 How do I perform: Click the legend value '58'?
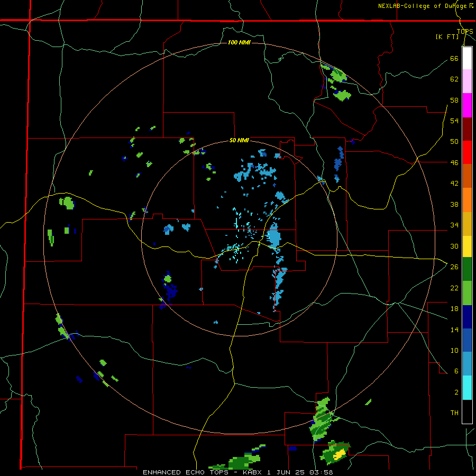point(454,100)
